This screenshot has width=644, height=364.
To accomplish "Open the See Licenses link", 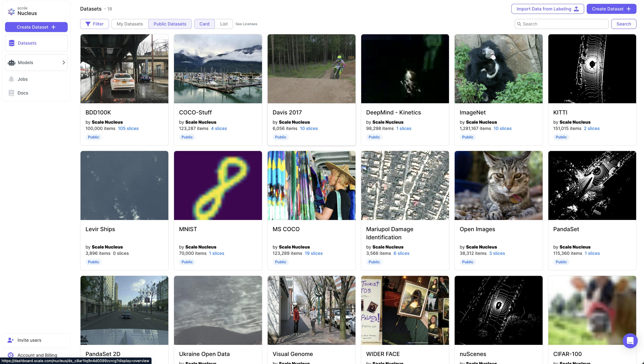I will pyautogui.click(x=246, y=24).
